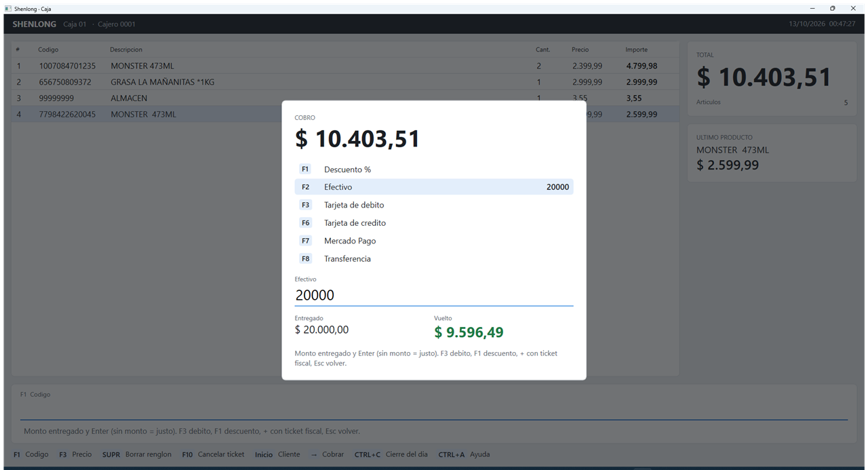Click the Articulos count in the total panel
The height and width of the screenshot is (470, 868).
tap(846, 102)
